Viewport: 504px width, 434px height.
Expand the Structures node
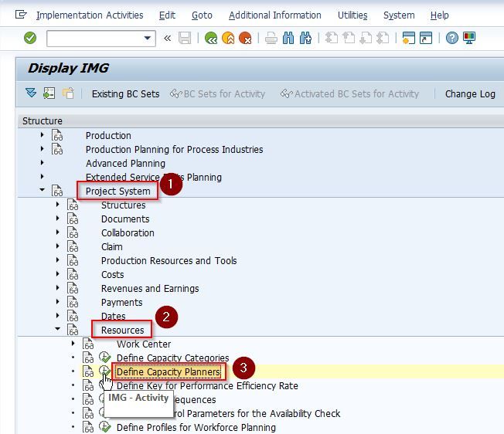(x=57, y=204)
